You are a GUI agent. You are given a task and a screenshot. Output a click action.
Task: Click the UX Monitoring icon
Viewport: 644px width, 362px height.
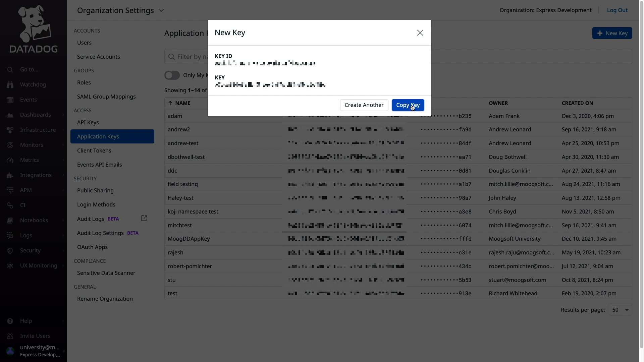10,266
